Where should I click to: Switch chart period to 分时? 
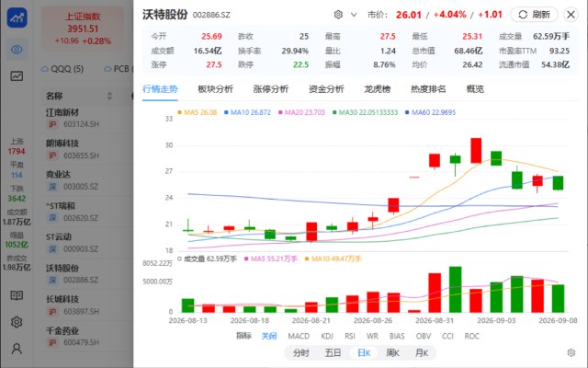click(301, 353)
